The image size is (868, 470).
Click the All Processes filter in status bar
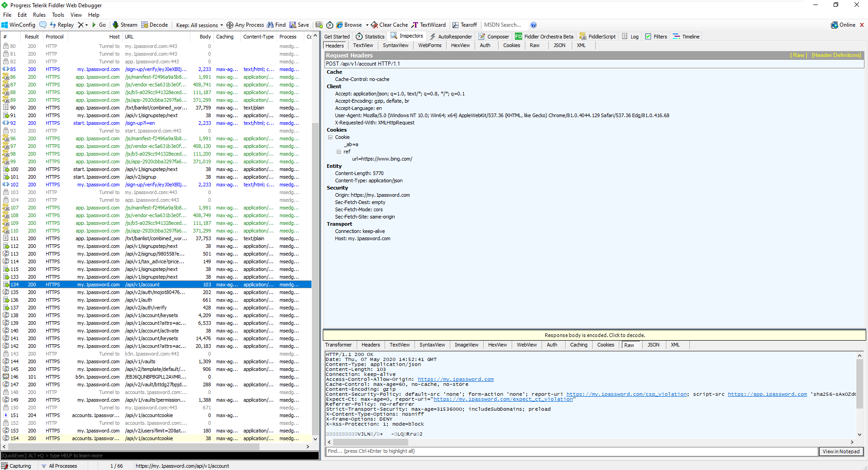tap(59, 466)
